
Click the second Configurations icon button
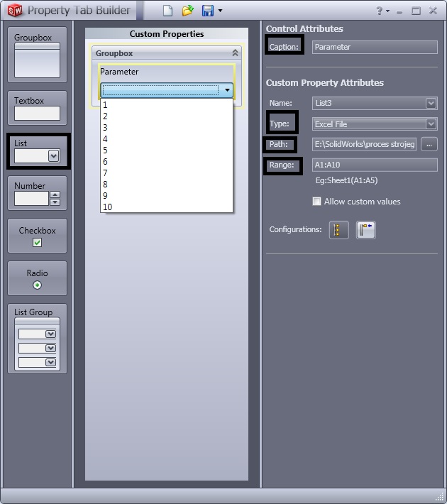click(x=365, y=230)
